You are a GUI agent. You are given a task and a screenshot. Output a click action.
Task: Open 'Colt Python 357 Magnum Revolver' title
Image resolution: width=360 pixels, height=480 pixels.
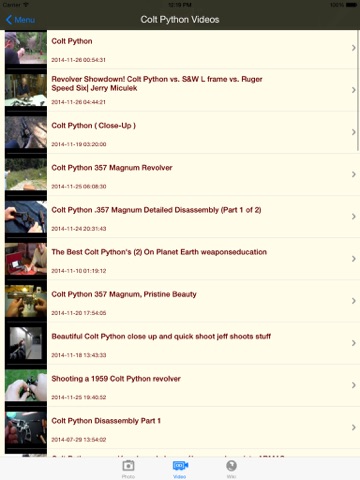pos(112,168)
